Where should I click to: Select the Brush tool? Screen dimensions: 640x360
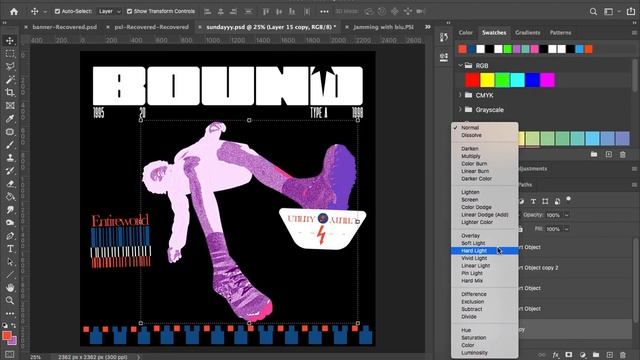tap(10, 145)
